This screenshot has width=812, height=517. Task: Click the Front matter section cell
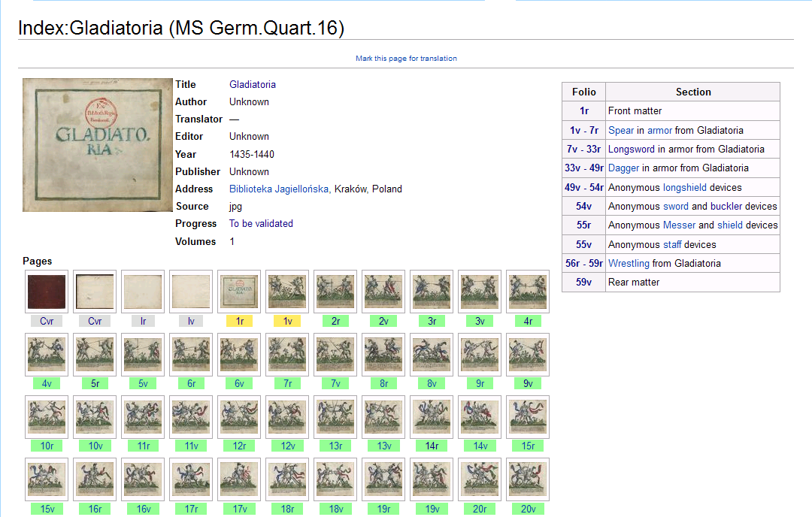pyautogui.click(x=692, y=110)
